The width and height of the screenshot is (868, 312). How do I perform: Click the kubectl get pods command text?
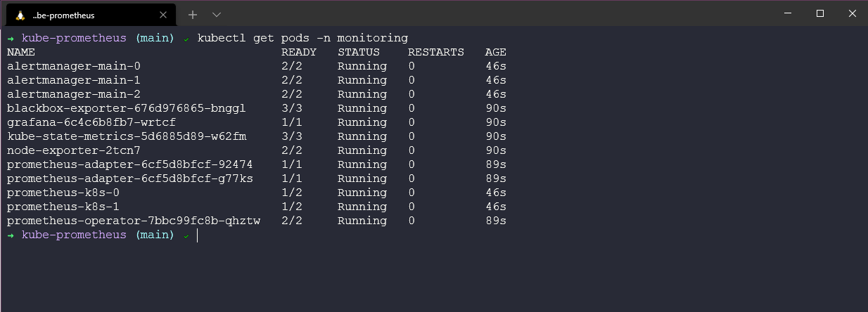[x=302, y=38]
